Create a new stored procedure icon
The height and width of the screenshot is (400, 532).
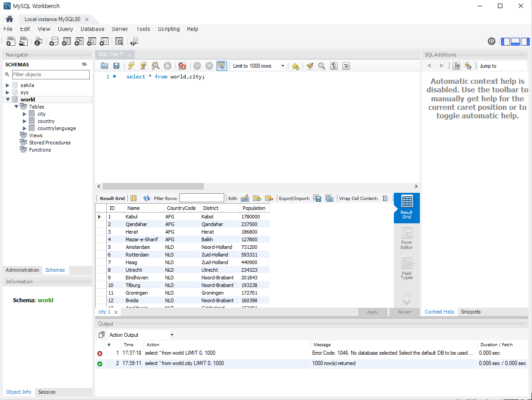coord(92,41)
